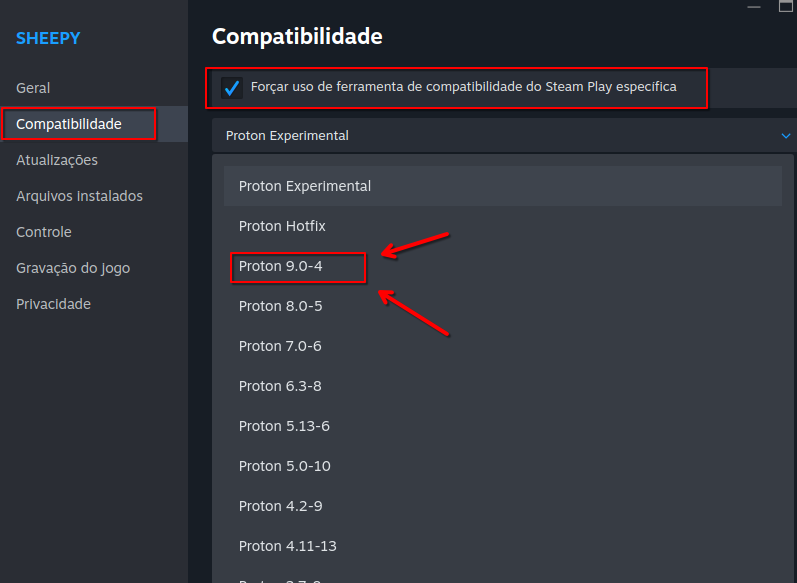Image resolution: width=797 pixels, height=583 pixels.
Task: Show the Gravação do jogo settings
Action: 73,268
